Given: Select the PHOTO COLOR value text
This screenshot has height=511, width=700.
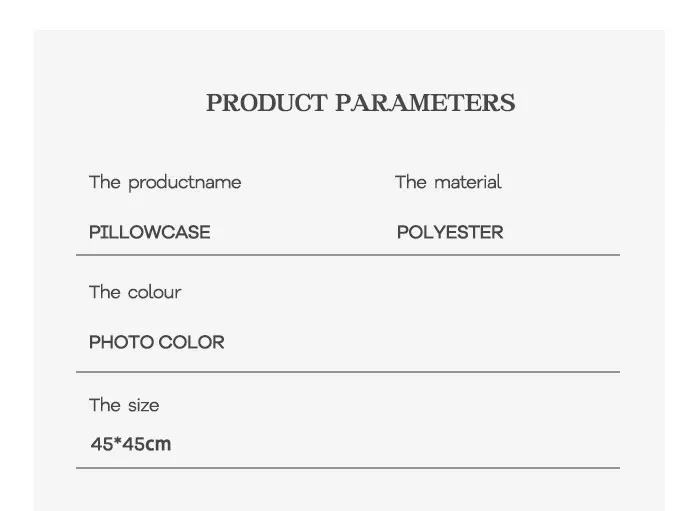Looking at the screenshot, I should click(x=157, y=342).
